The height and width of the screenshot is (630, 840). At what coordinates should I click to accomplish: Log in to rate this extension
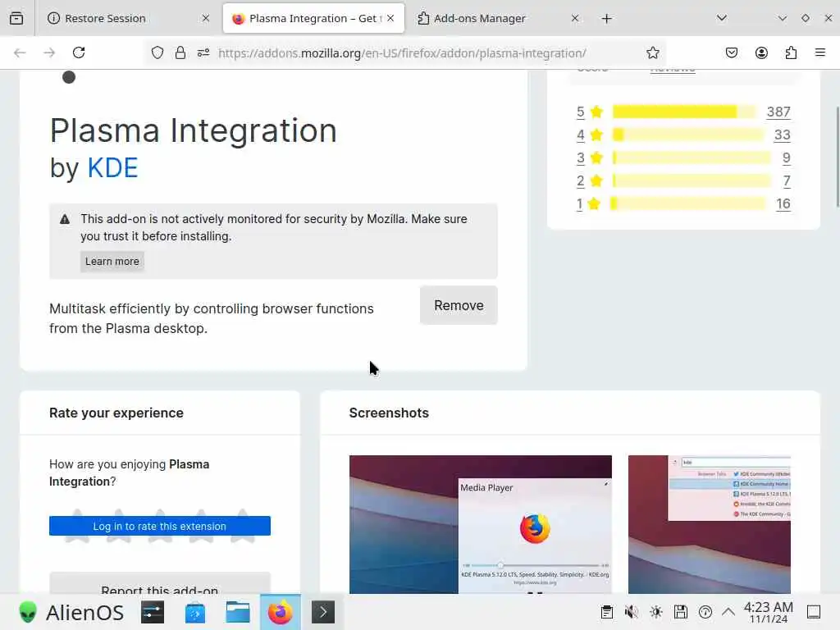pyautogui.click(x=160, y=526)
